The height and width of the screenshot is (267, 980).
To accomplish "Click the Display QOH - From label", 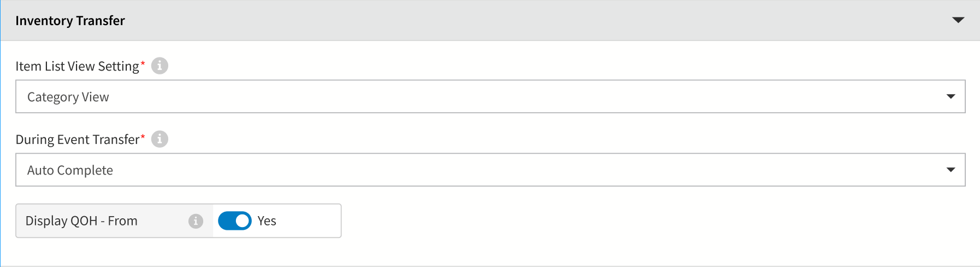I will point(81,221).
